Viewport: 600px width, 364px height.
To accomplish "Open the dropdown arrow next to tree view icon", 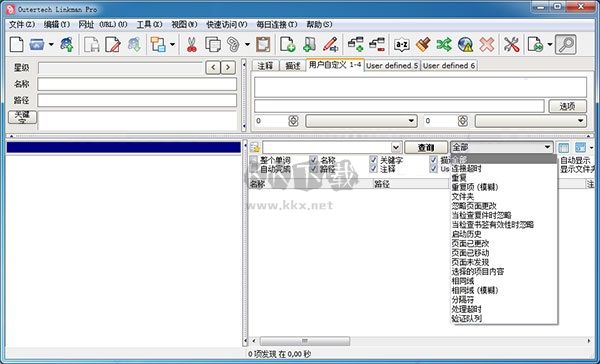I will (x=172, y=44).
